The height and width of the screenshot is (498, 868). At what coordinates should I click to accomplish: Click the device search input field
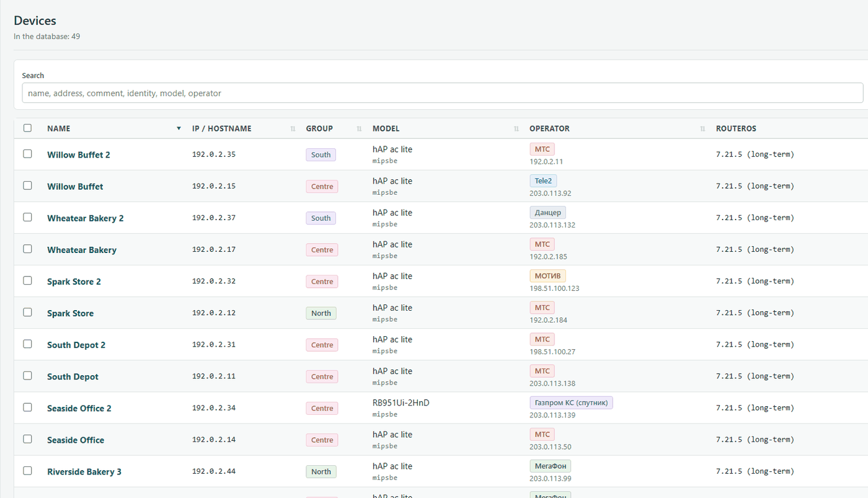(442, 93)
